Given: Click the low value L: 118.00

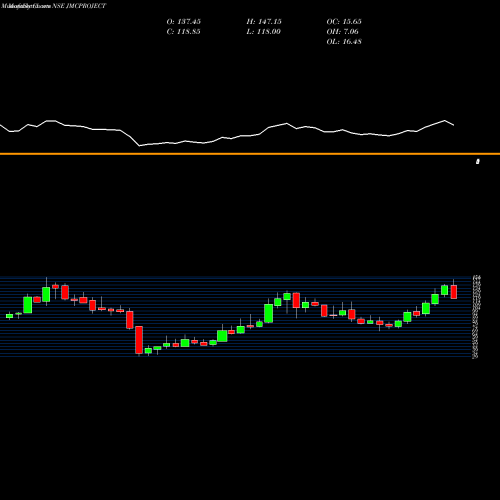Looking at the screenshot, I should pyautogui.click(x=264, y=32).
